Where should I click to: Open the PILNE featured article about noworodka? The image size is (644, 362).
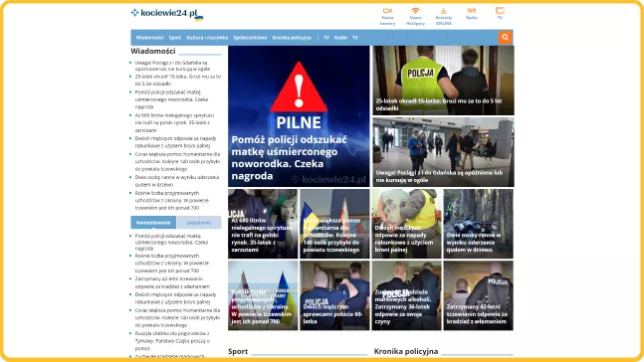tap(299, 116)
